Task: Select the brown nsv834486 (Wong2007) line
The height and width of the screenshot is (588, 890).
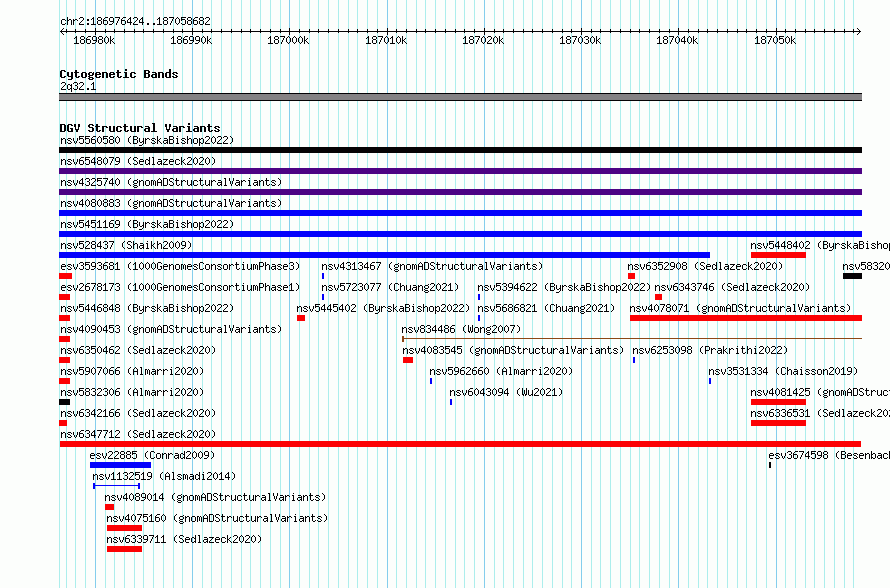Action: pyautogui.click(x=632, y=339)
